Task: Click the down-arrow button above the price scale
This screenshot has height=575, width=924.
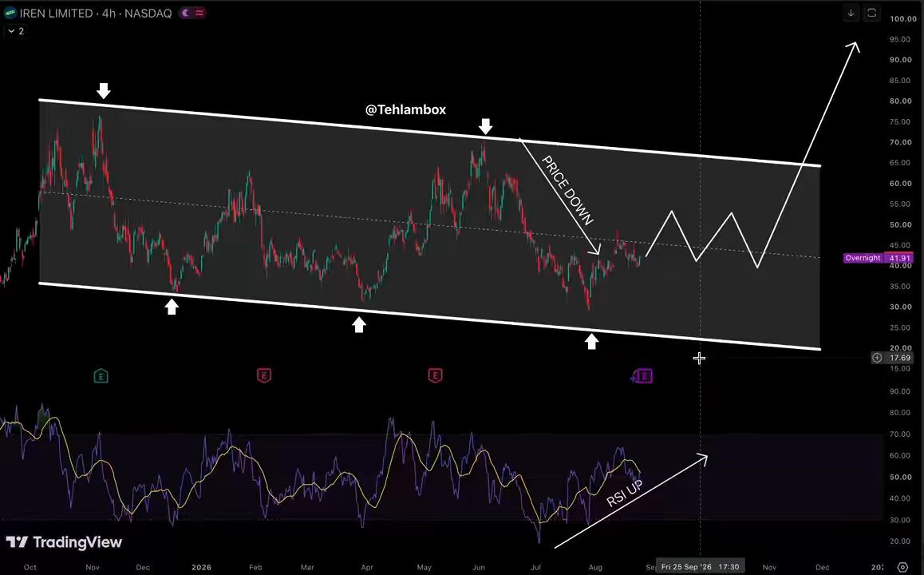Action: tap(851, 14)
